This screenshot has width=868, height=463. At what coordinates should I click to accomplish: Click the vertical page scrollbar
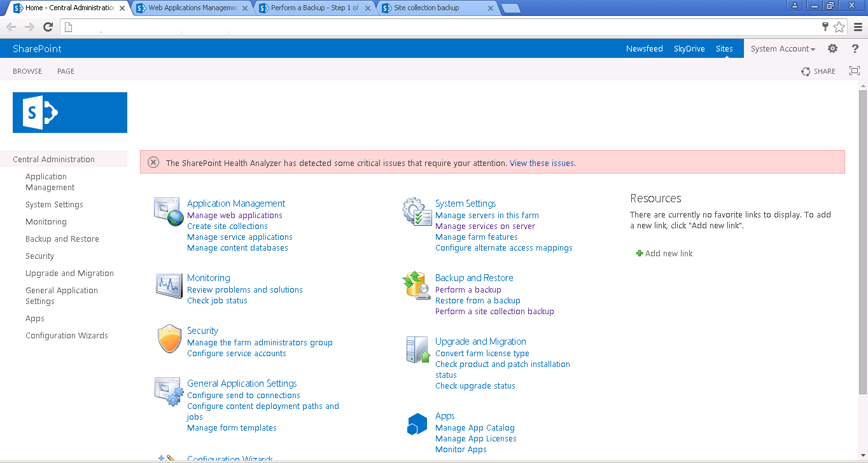point(863,242)
